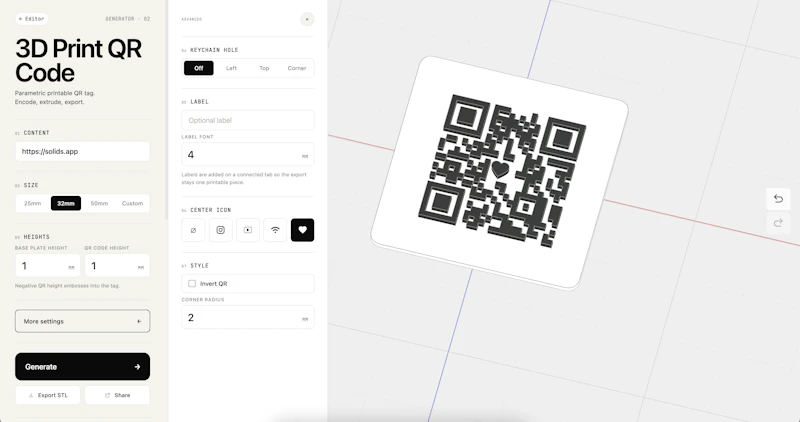Edit the QR Code Height field

point(117,266)
